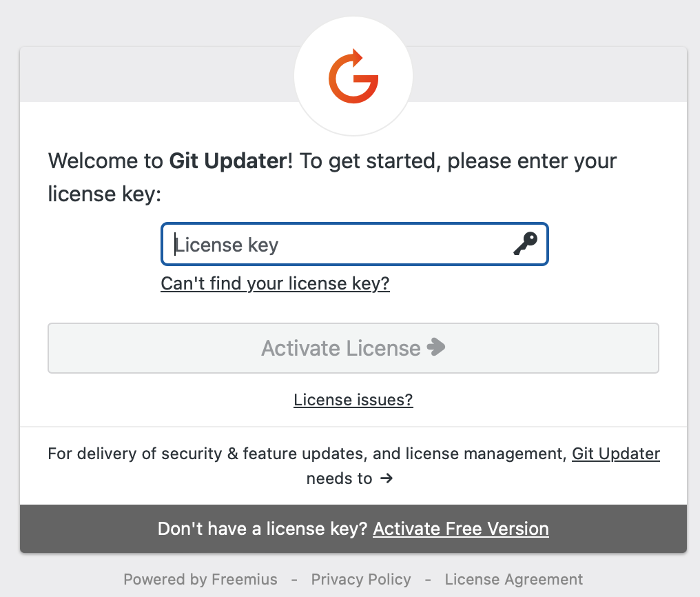Open the 'License issues?' link
The width and height of the screenshot is (700, 597).
pyautogui.click(x=353, y=400)
